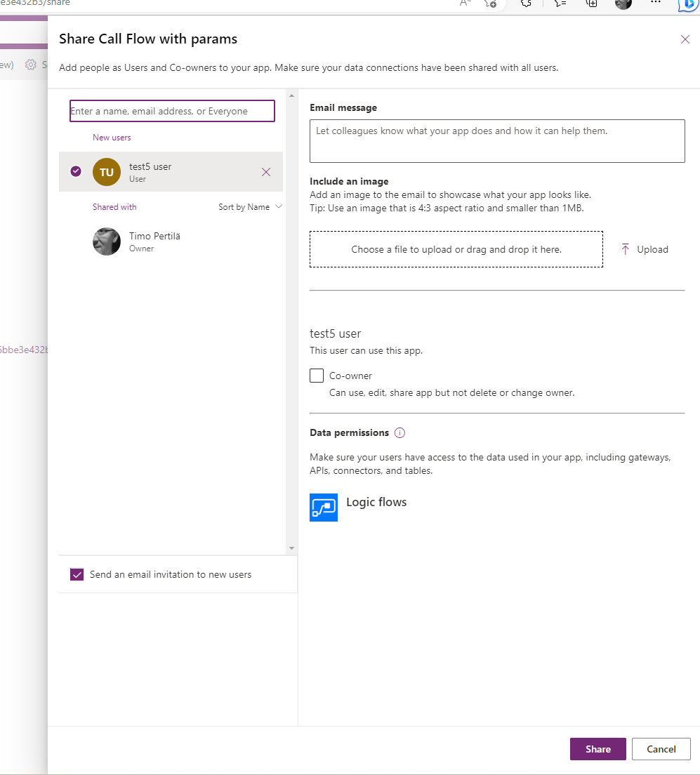The height and width of the screenshot is (775, 700).
Task: Click the name or email search field
Action: [172, 111]
